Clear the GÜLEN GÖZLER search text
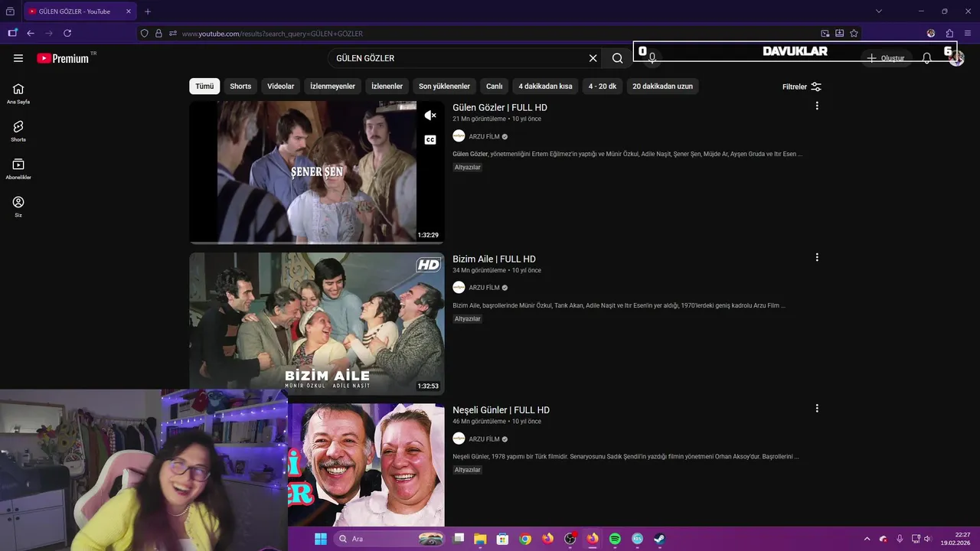Image resolution: width=980 pixels, height=551 pixels. click(593, 58)
